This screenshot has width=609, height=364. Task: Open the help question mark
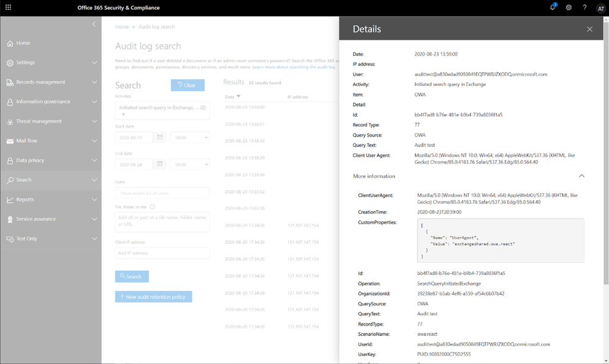click(x=585, y=7)
